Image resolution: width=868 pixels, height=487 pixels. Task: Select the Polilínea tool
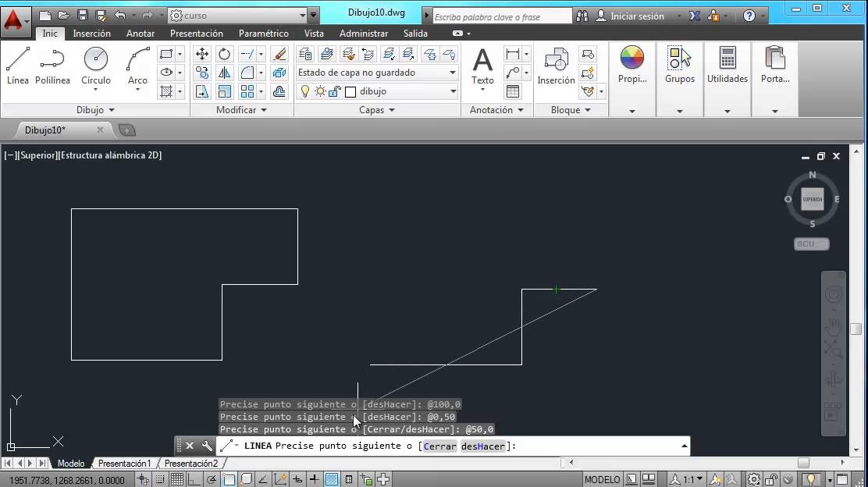(x=52, y=66)
